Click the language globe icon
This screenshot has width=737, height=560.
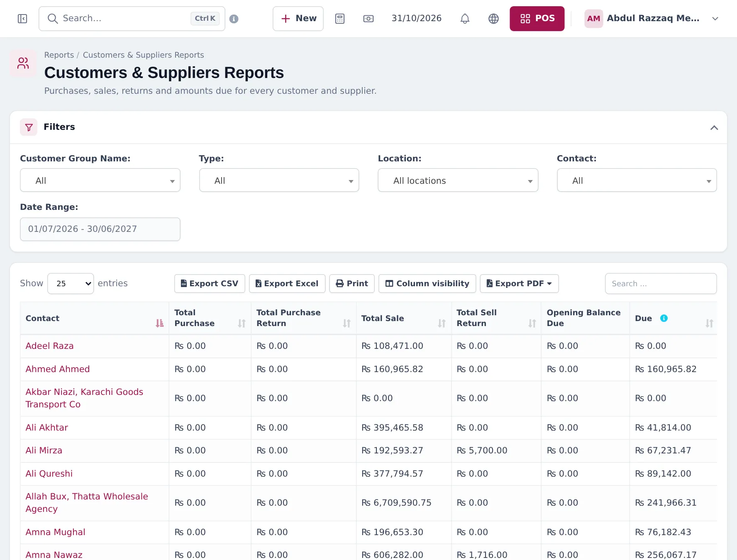(x=493, y=19)
